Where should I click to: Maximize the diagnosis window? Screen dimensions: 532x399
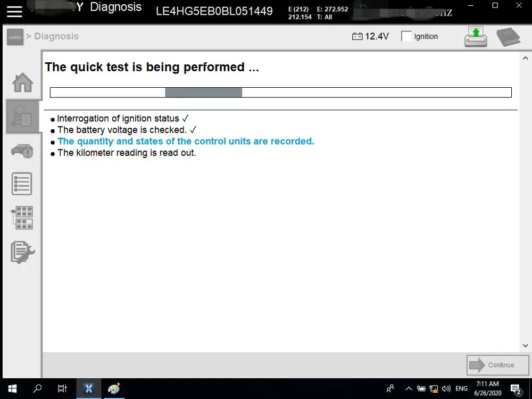(x=495, y=5)
